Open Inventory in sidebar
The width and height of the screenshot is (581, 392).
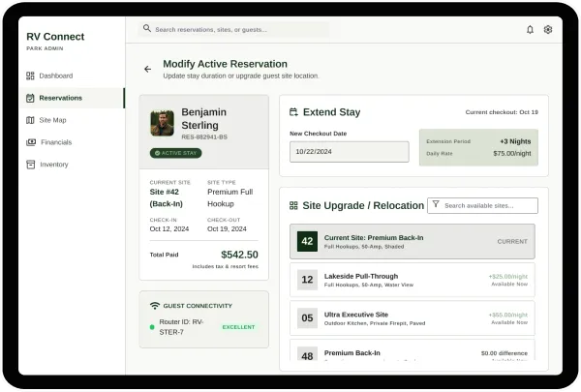coord(72,165)
